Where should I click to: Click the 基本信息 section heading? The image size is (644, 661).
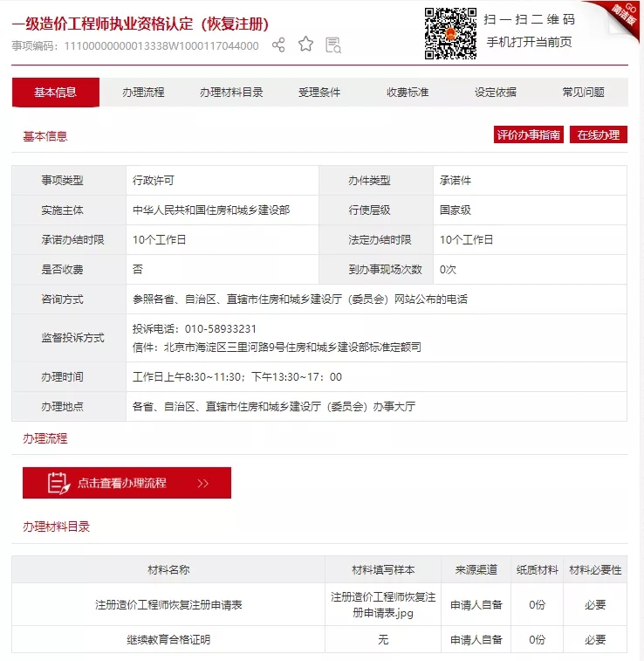pyautogui.click(x=45, y=136)
